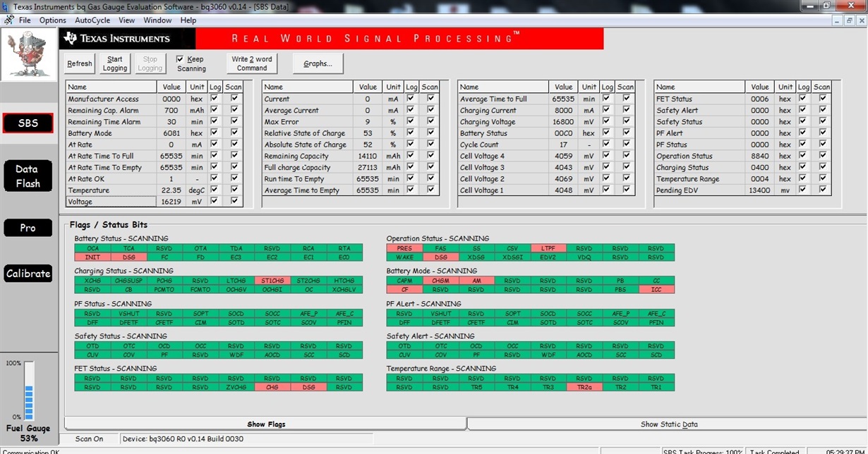Click Operation Status value 8840
Viewport: 868px width, 454px height.
click(x=760, y=156)
